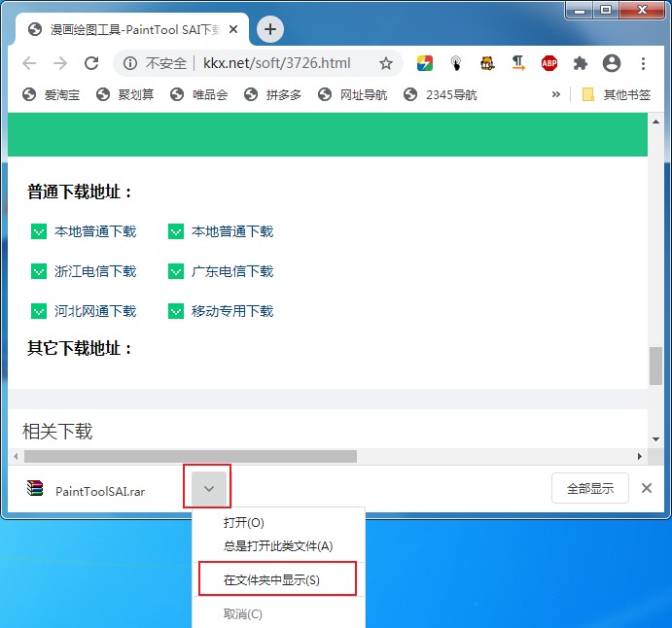Click the horizontal scroll-left arrow

point(16,456)
